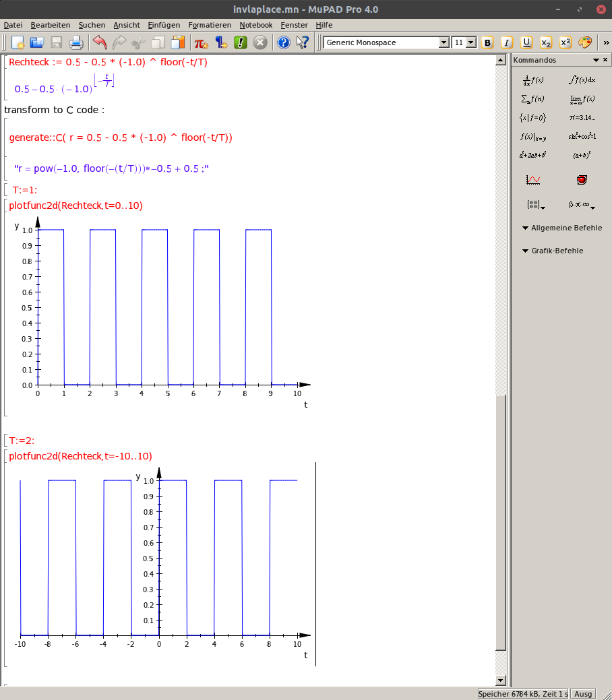
Task: Click the scrollbar down arrow
Action: point(500,680)
